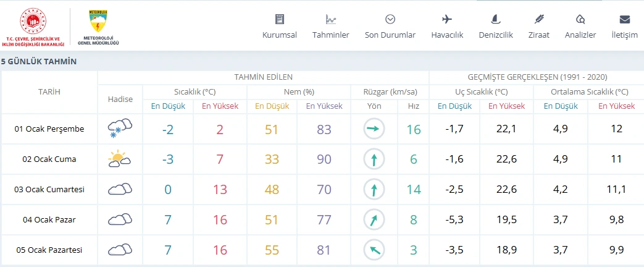Viewport: 644px width, 267px height.
Task: Click the İletişim envelope icon
Action: pos(624,19)
